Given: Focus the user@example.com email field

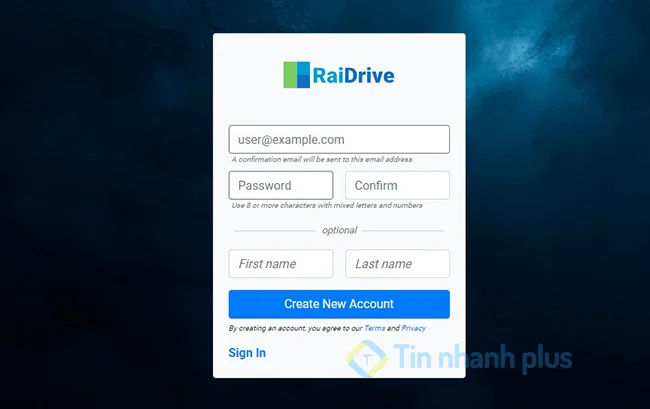Looking at the screenshot, I should 339,140.
